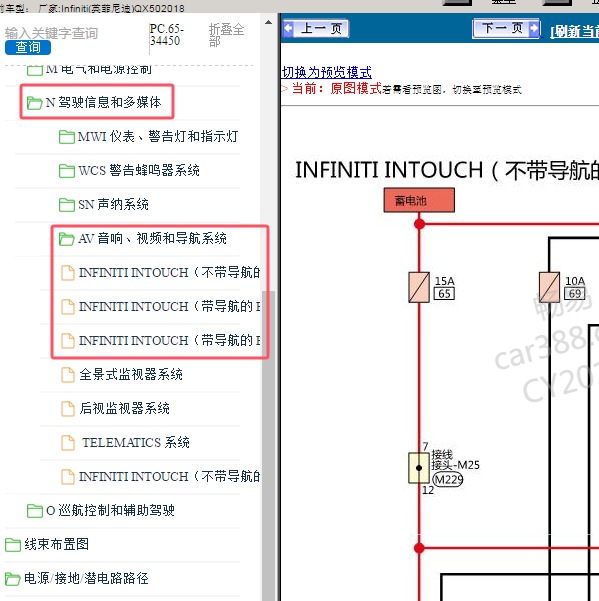
Task: Collapse AV 音响、视频和导航系统 folder
Action: [x=143, y=238]
